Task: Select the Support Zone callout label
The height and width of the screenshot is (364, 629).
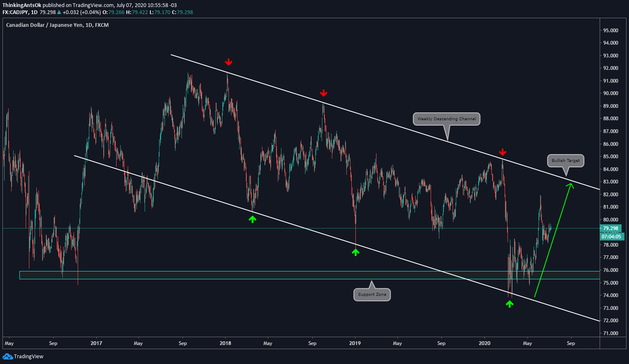Action: tap(372, 295)
